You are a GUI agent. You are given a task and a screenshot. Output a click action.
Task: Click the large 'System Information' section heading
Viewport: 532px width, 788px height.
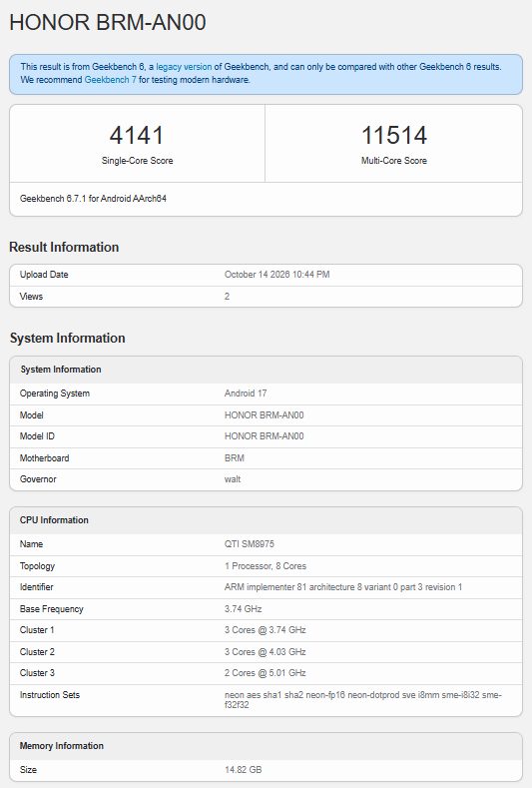[x=67, y=339]
